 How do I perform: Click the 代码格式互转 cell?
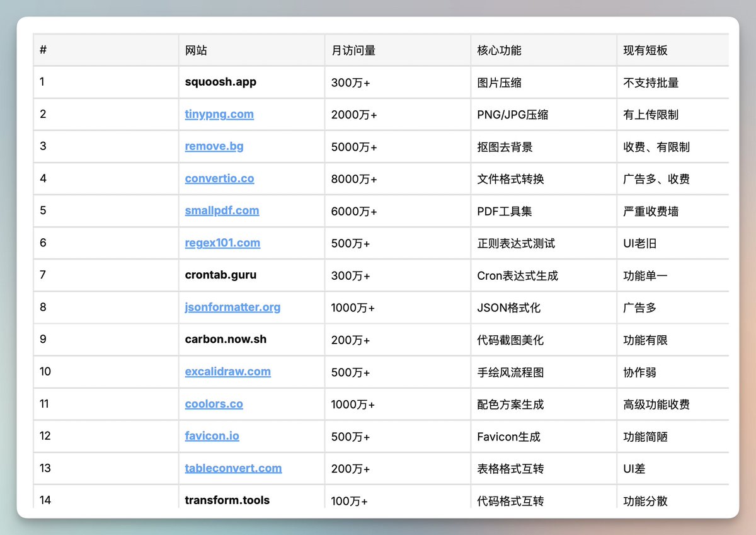click(544, 497)
